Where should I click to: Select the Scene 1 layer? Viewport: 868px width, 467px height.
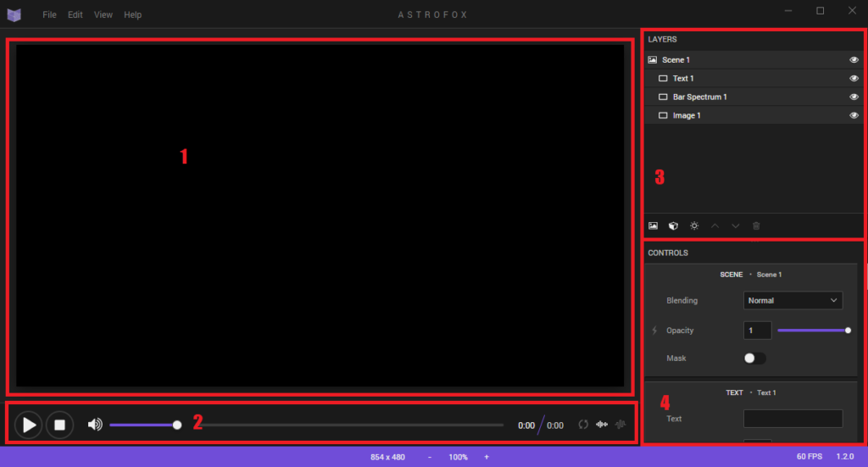pyautogui.click(x=754, y=60)
